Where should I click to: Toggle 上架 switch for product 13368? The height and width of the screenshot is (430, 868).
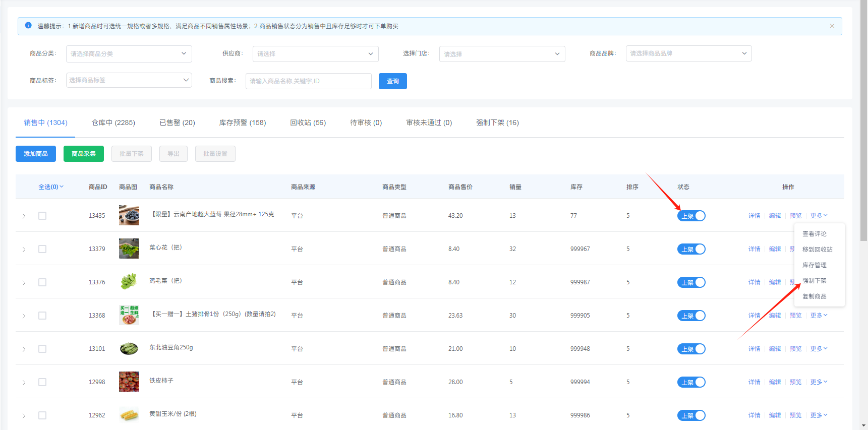(691, 316)
